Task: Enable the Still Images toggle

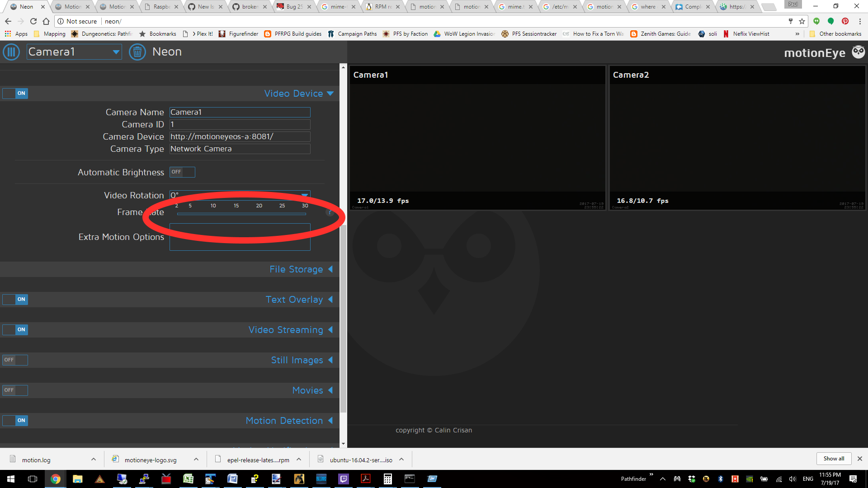Action: [15, 360]
